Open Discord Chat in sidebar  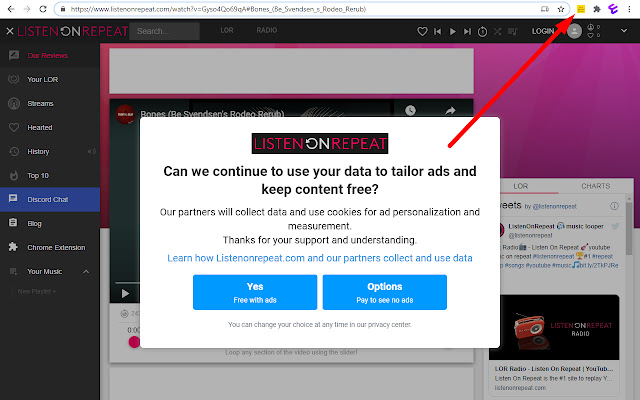point(50,200)
